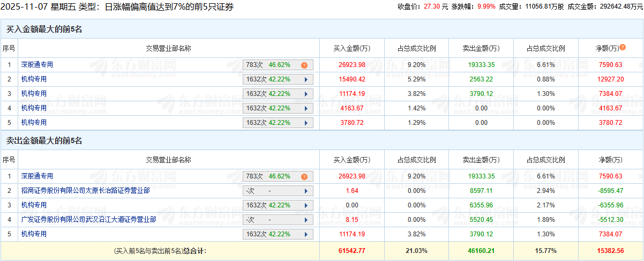The width and height of the screenshot is (644, 261).
Task: Expand 1632次 stats arrow in buy table row 3
Action: (x=306, y=94)
